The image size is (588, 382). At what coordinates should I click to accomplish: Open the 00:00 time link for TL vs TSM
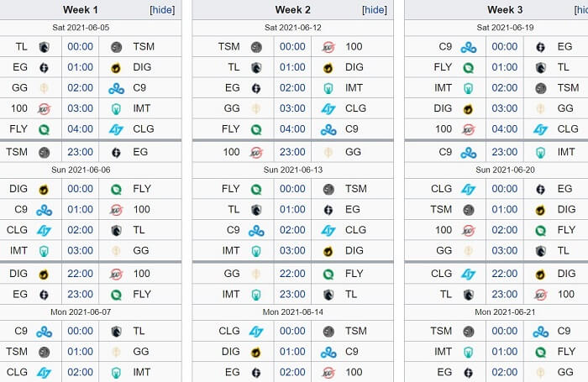tap(81, 47)
